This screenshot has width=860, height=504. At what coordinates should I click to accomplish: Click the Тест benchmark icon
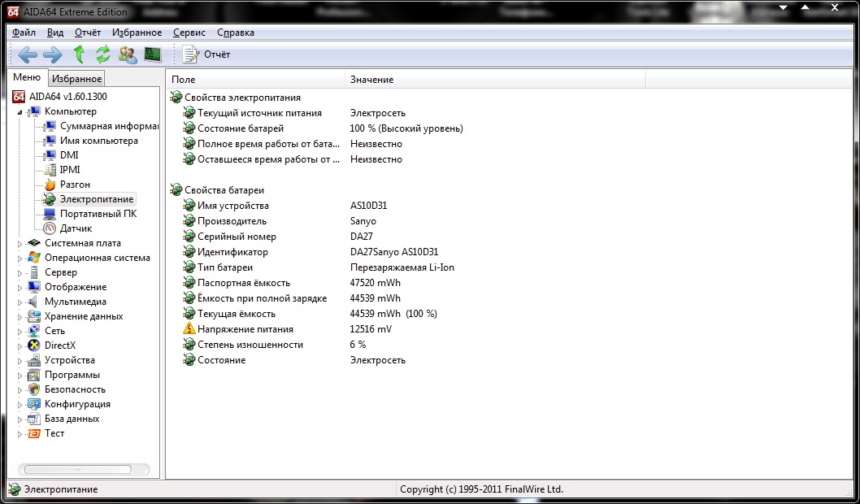[x=34, y=433]
